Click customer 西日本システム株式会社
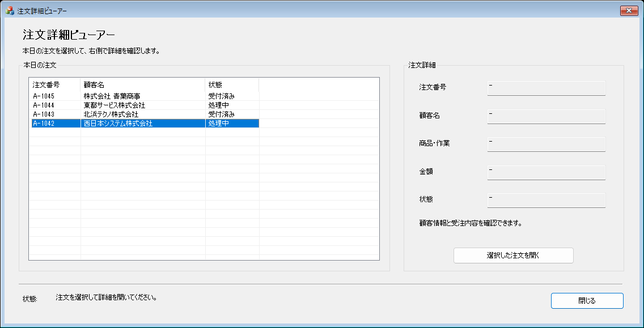 tap(118, 123)
